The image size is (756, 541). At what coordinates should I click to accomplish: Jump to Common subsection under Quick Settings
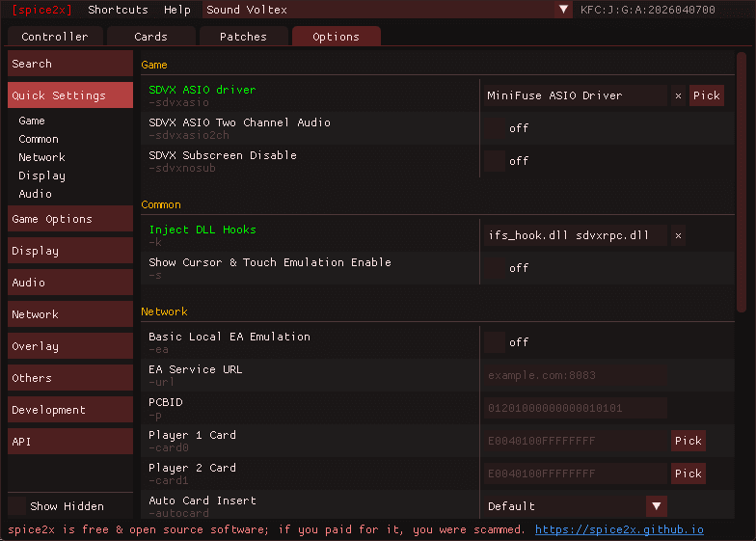pyautogui.click(x=39, y=139)
